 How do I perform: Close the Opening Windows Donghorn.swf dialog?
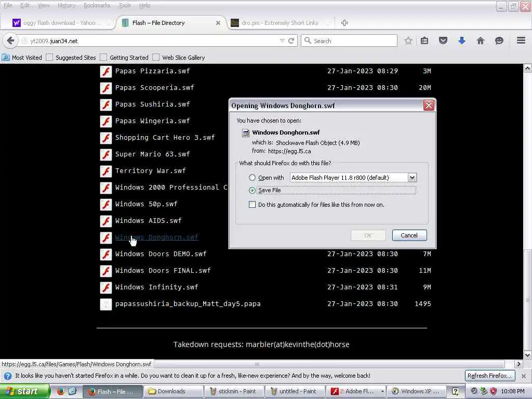[x=429, y=105]
